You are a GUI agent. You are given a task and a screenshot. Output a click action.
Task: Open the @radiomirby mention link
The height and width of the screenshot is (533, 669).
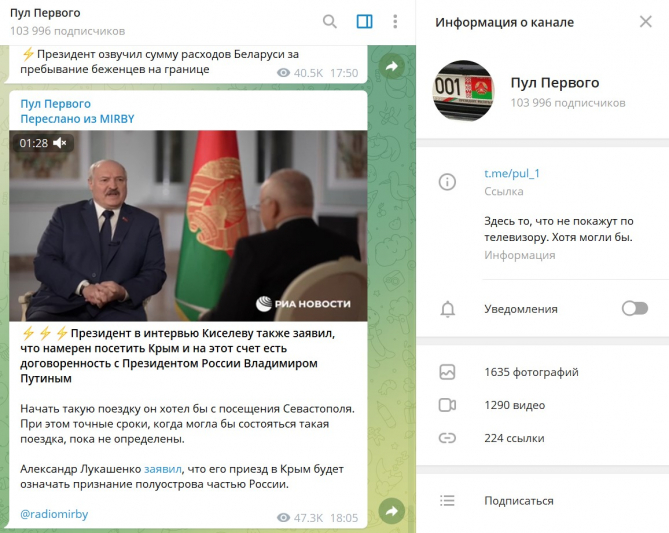pos(54,514)
